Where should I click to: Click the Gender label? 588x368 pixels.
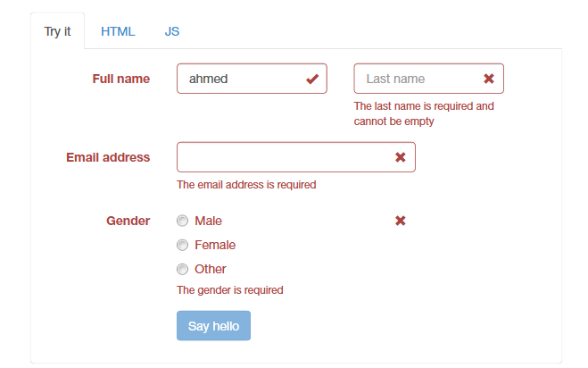128,221
